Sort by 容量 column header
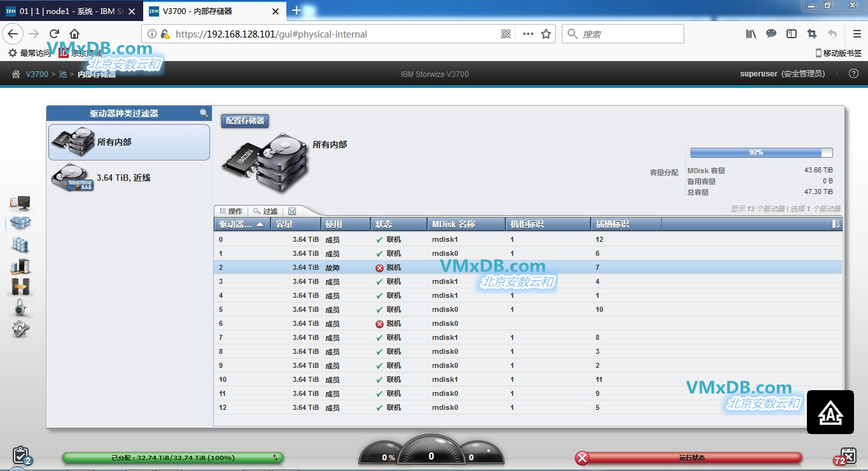This screenshot has height=471, width=868. click(x=296, y=224)
